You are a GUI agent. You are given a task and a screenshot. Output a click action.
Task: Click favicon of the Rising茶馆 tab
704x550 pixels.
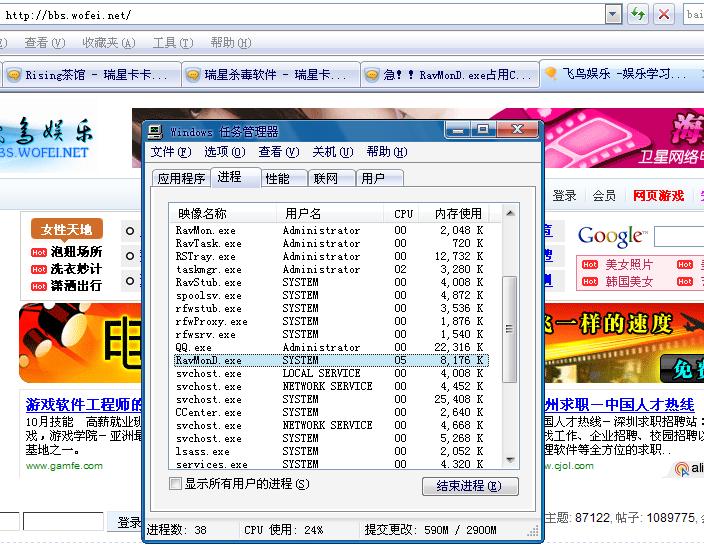pyautogui.click(x=14, y=75)
